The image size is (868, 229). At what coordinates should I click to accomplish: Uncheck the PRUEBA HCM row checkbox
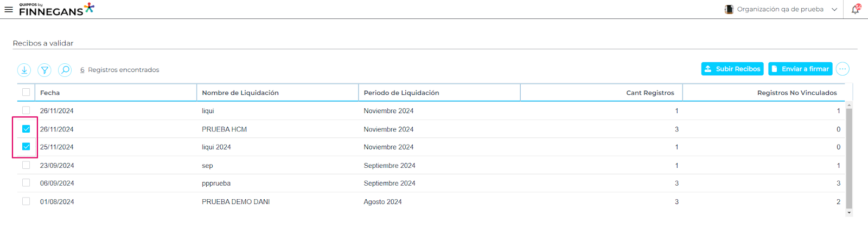pos(26,129)
